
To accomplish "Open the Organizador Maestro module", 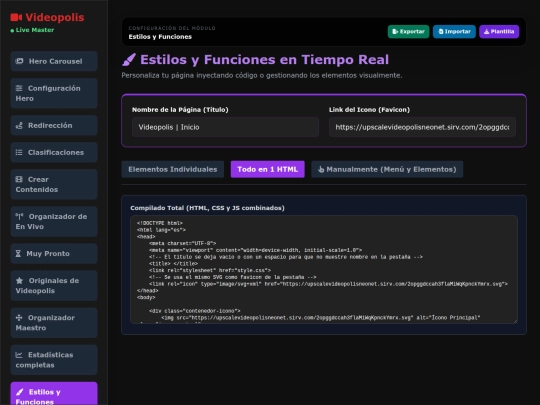I will pos(54,323).
